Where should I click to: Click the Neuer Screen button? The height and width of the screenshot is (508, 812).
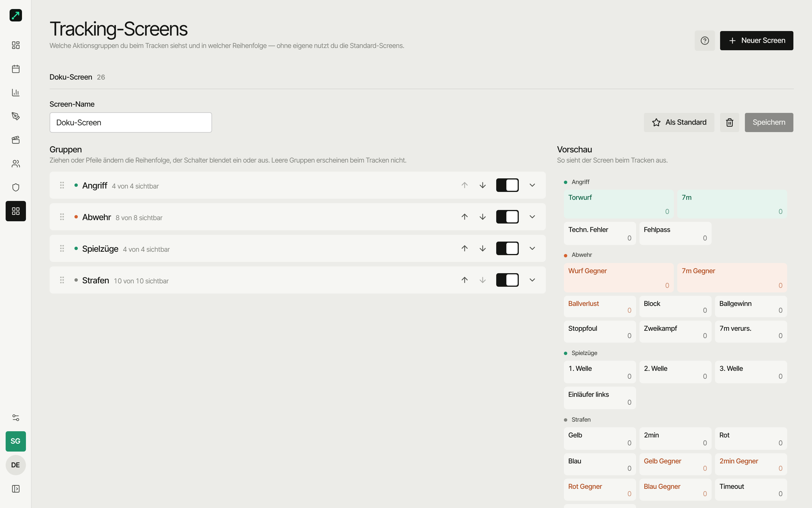(x=756, y=41)
